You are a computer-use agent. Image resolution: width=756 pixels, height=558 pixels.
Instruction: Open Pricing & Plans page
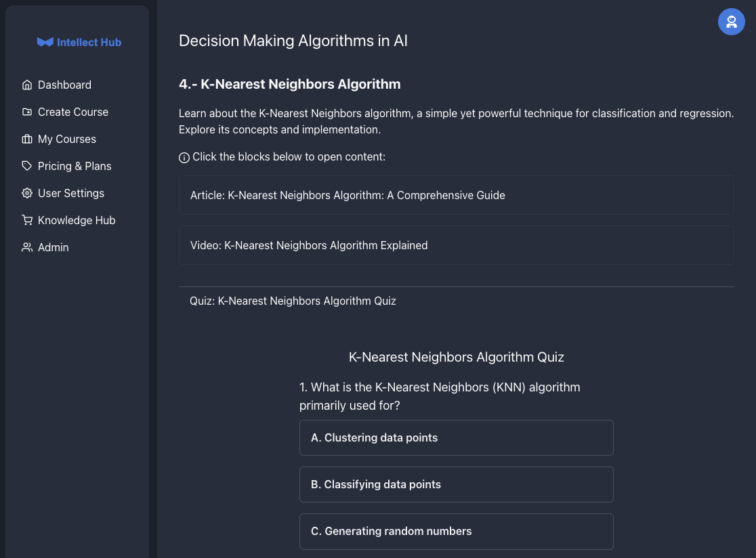pyautogui.click(x=75, y=166)
